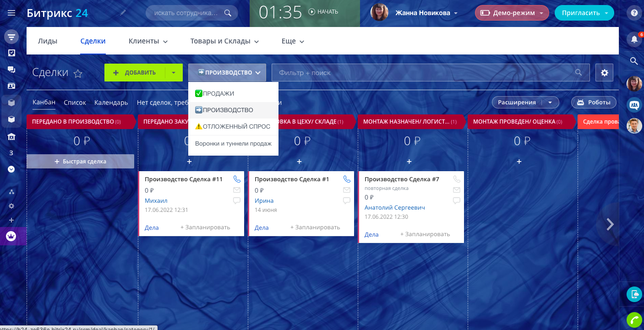
Task: Expand hidden items with the sidebar down-arrow circle
Action: tap(11, 169)
